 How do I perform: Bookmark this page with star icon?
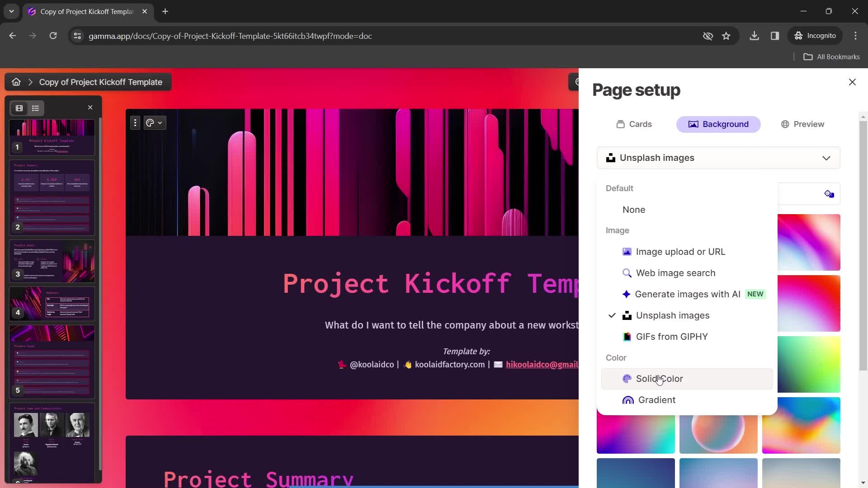(726, 36)
